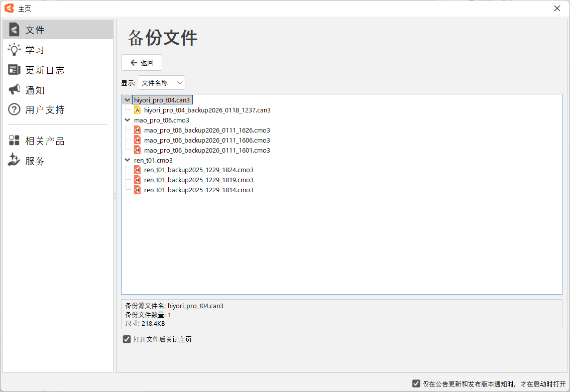Click the sidebar splitter handle
The image size is (570, 392).
pyautogui.click(x=115, y=196)
